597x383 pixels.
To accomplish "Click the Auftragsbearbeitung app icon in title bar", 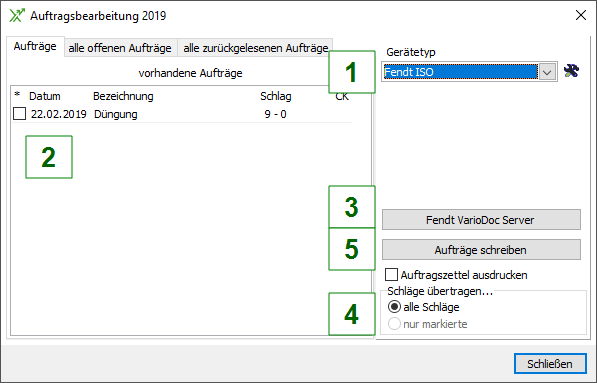I will point(17,16).
